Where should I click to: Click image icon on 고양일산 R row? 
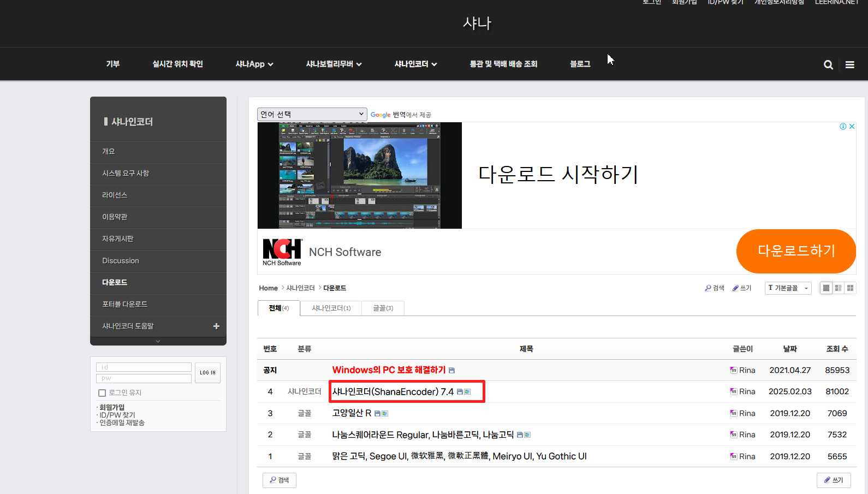pyautogui.click(x=385, y=413)
